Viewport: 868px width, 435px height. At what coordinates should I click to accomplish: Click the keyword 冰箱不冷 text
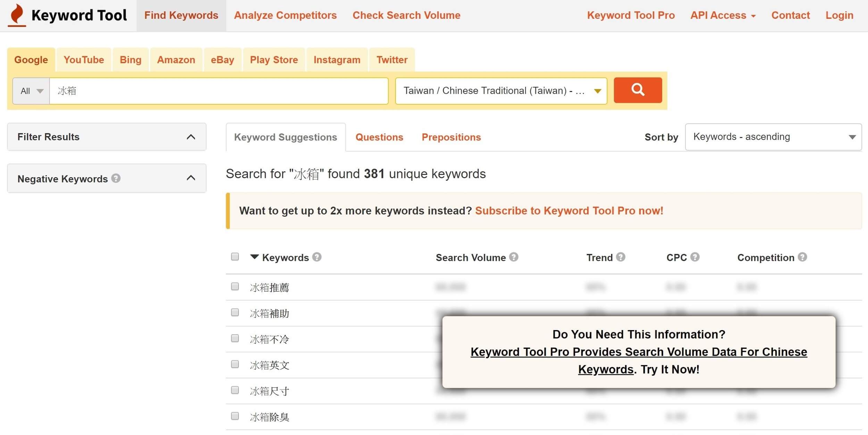[x=269, y=339]
